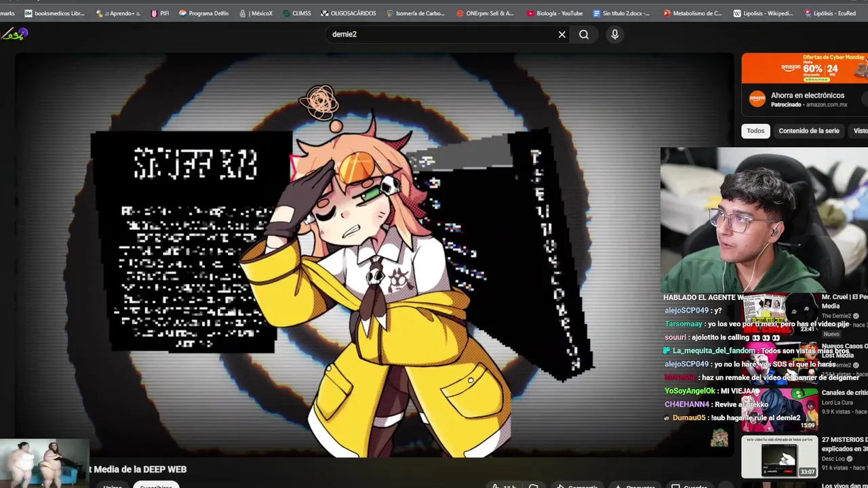Open Lipólisis - EcuRed bookmark
This screenshot has width=868, height=488.
pos(829,13)
